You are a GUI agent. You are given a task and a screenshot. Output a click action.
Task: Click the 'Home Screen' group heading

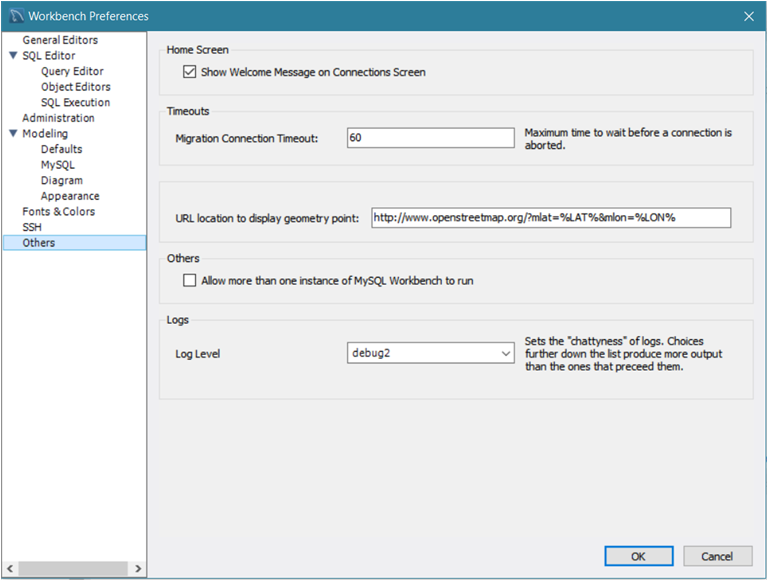click(197, 49)
